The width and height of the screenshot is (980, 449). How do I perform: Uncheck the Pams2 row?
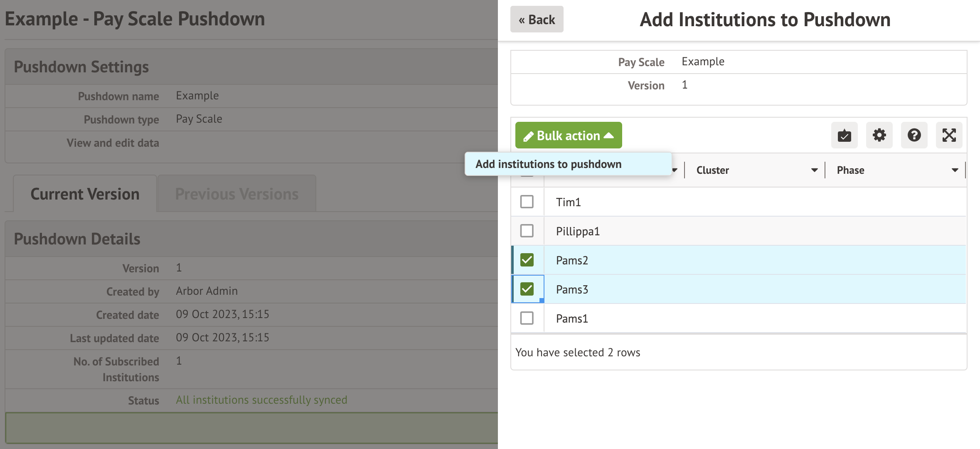pos(527,260)
